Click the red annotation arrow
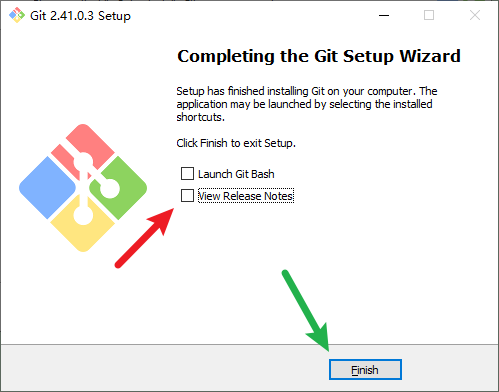Screen dimensions: 499x392 pyautogui.click(x=144, y=238)
